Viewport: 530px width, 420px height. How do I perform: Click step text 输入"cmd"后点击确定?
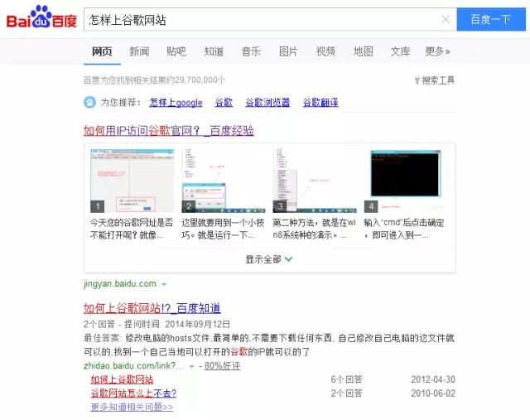coord(404,229)
